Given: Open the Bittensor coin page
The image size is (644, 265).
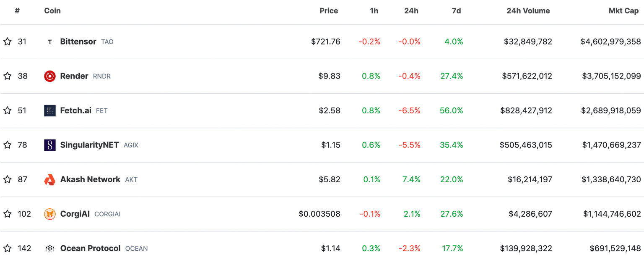Looking at the screenshot, I should tap(78, 41).
